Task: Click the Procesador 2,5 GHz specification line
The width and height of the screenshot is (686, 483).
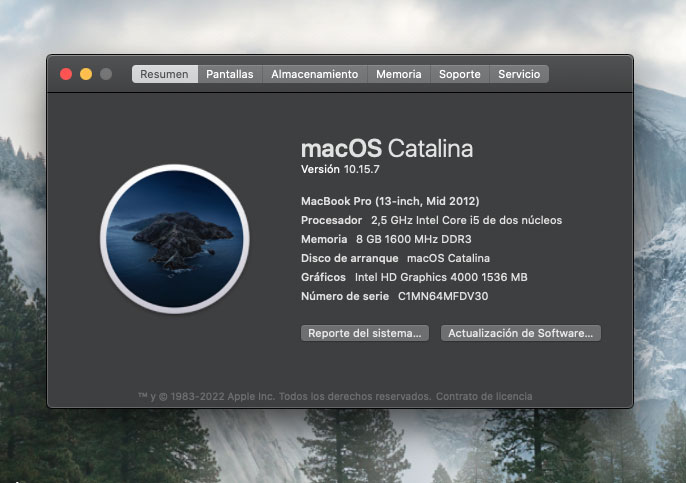Action: tap(431, 220)
